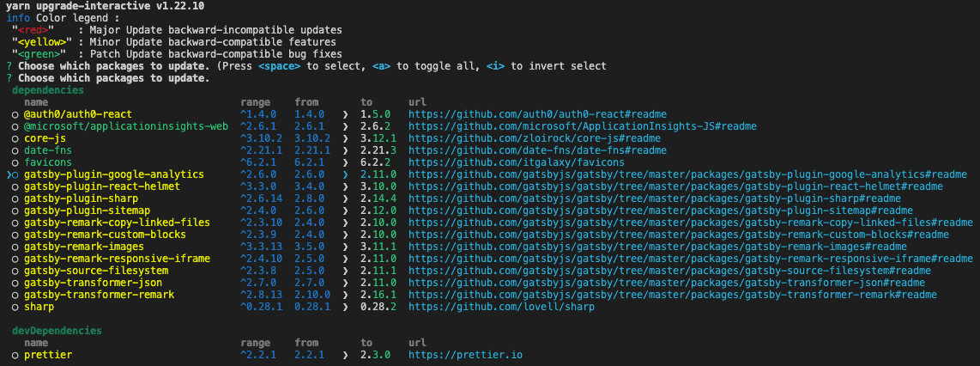
Task: Toggle the favicons selection circle
Action: pos(15,162)
